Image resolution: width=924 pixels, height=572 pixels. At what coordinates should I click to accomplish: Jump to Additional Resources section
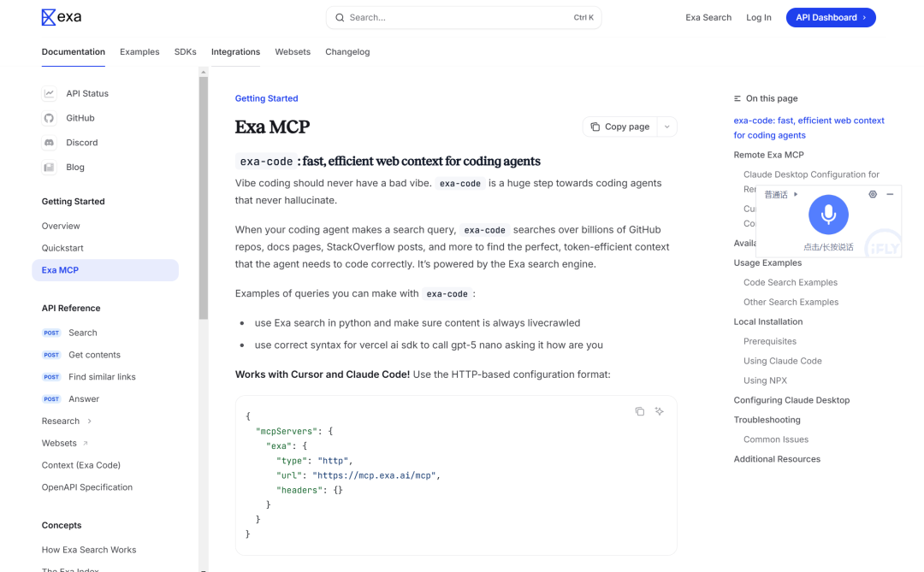tap(777, 459)
